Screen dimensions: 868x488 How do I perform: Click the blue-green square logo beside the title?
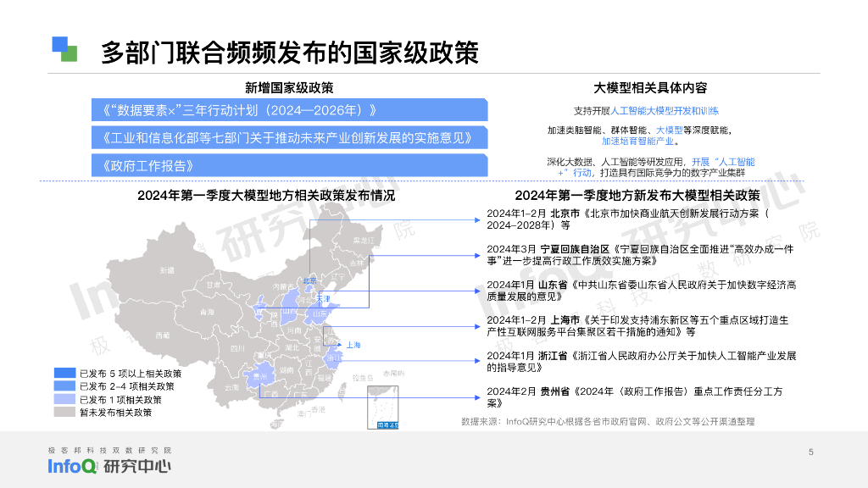(x=64, y=48)
